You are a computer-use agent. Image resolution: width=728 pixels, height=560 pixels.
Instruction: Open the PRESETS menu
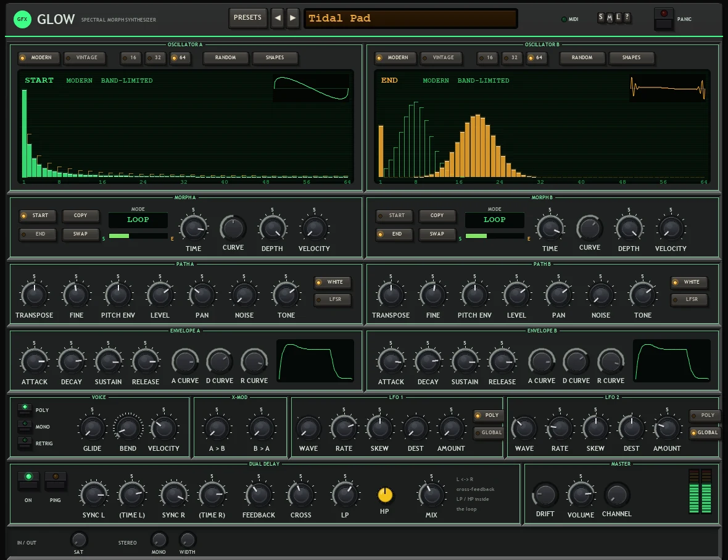248,18
